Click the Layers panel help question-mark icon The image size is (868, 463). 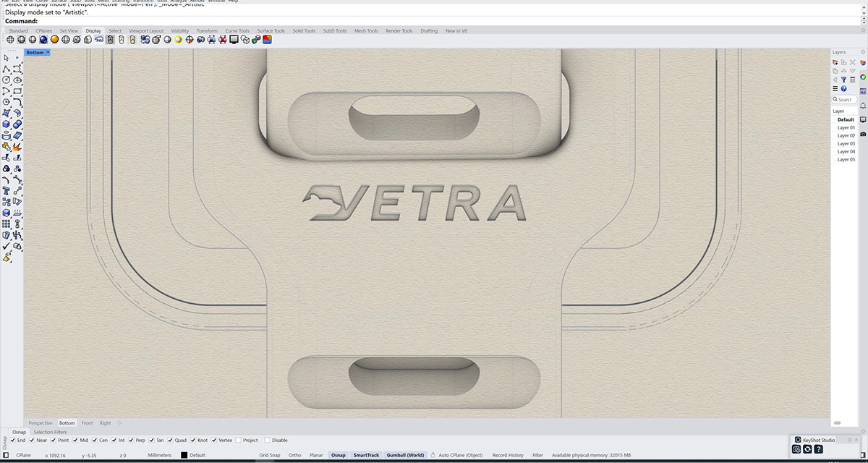pyautogui.click(x=844, y=88)
